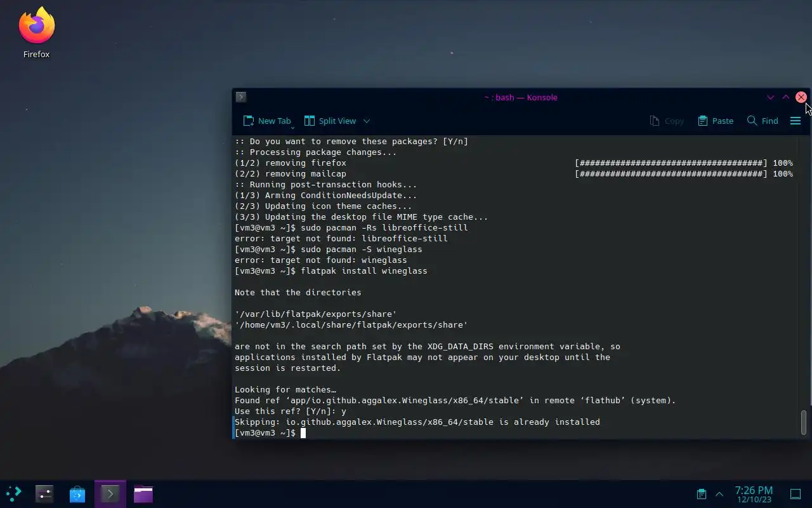Viewport: 812px width, 508px height.
Task: Click the ':: Running post-transaction hooks...' line
Action: (x=326, y=185)
